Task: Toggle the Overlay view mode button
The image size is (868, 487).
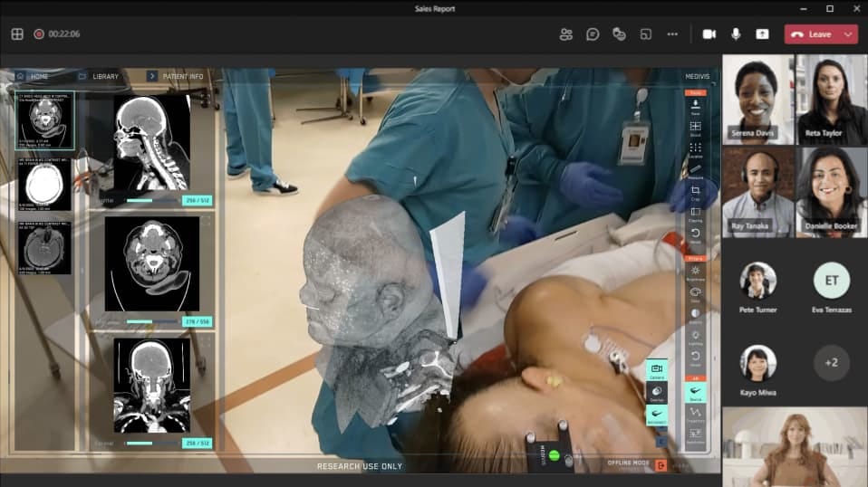Action: click(x=656, y=391)
